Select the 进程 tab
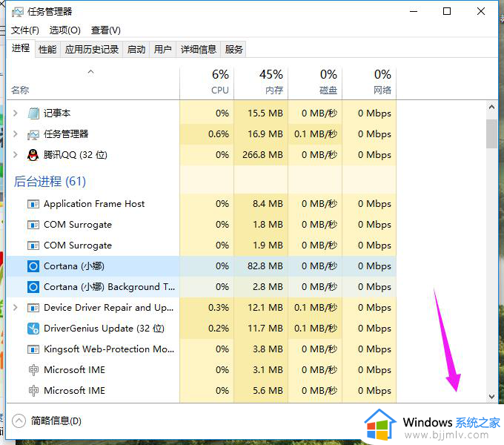504x445 pixels. coord(21,48)
